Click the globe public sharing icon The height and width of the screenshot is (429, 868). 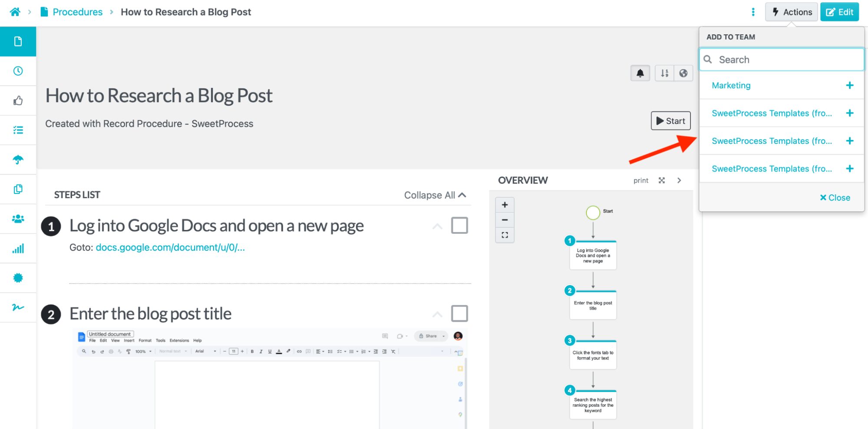pyautogui.click(x=683, y=73)
